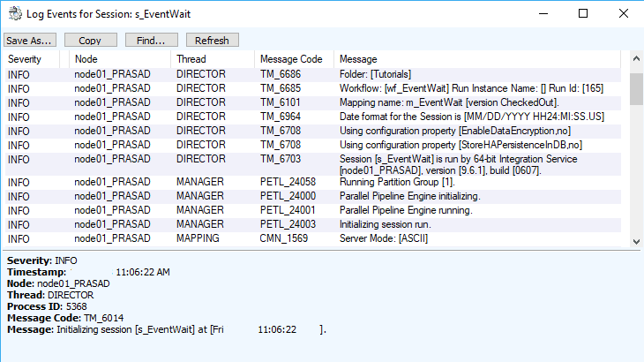The width and height of the screenshot is (644, 362).
Task: Open the Find... dialog
Action: point(151,41)
